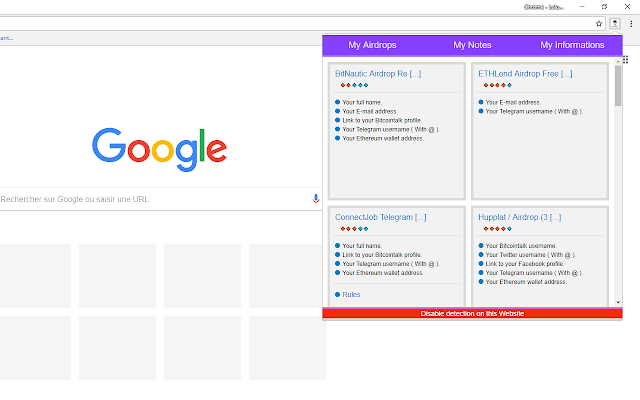Image resolution: width=640 pixels, height=400 pixels.
Task: Bookmark this page with the star icon
Action: 599,24
